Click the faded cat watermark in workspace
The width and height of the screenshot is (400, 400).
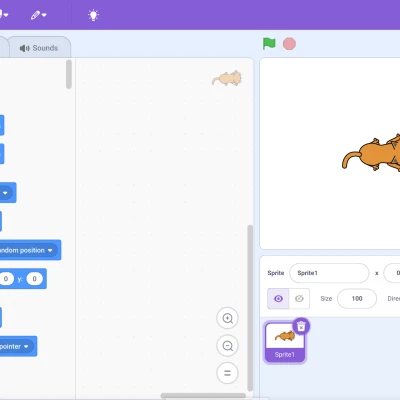coord(227,78)
